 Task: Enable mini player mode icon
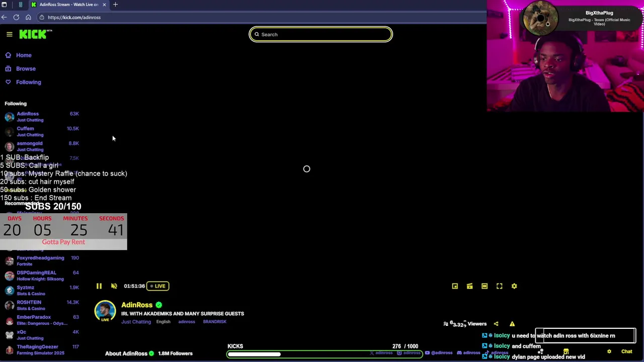pos(455,286)
